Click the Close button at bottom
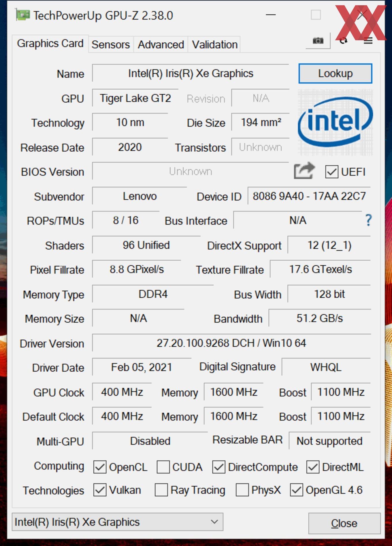 coord(344,523)
